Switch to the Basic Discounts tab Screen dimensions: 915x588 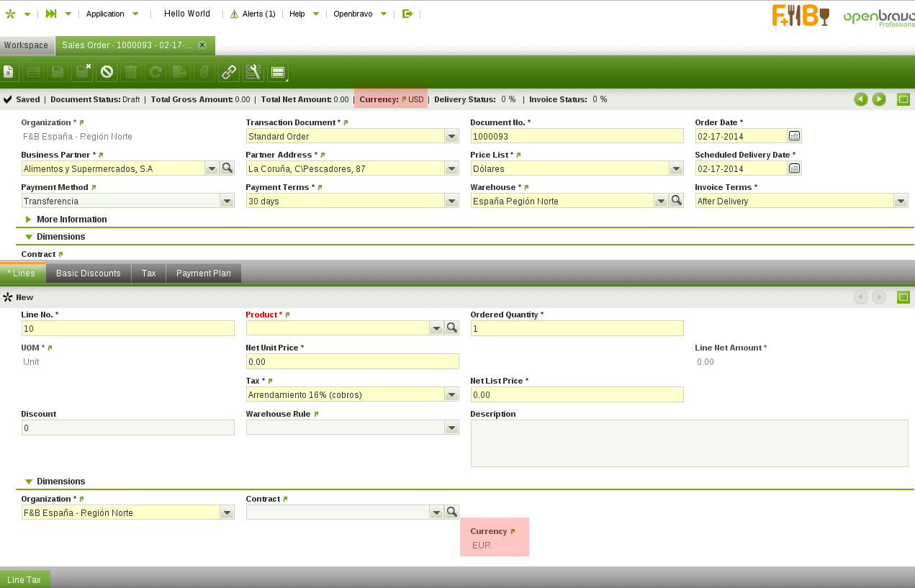tap(89, 273)
